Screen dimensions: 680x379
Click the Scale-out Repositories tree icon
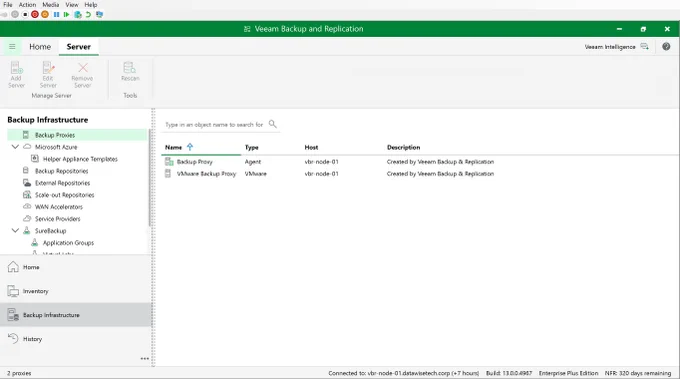pos(27,195)
